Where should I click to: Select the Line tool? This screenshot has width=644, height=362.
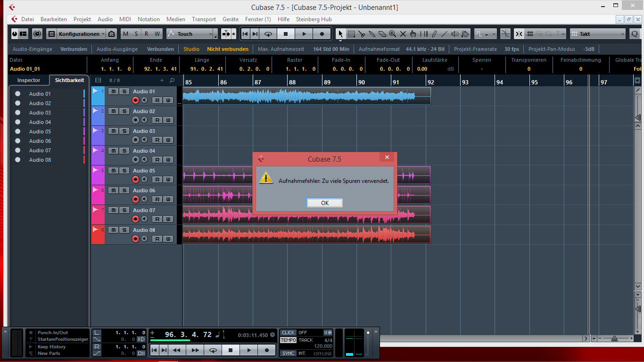pos(445,34)
